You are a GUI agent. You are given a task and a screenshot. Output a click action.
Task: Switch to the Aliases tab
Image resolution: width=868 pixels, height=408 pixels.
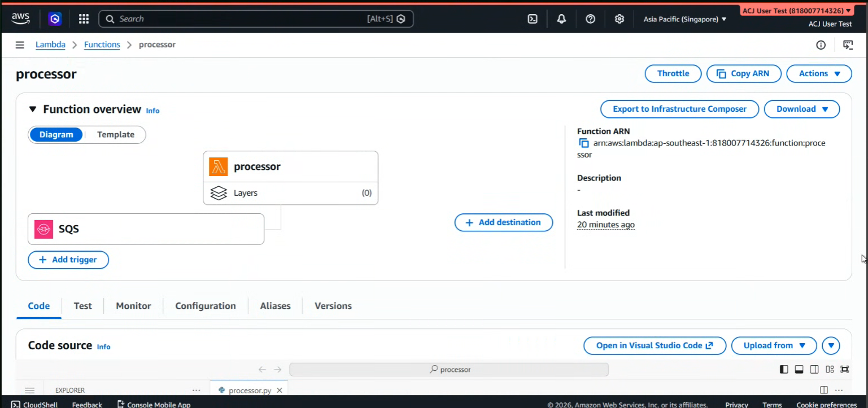coord(276,306)
